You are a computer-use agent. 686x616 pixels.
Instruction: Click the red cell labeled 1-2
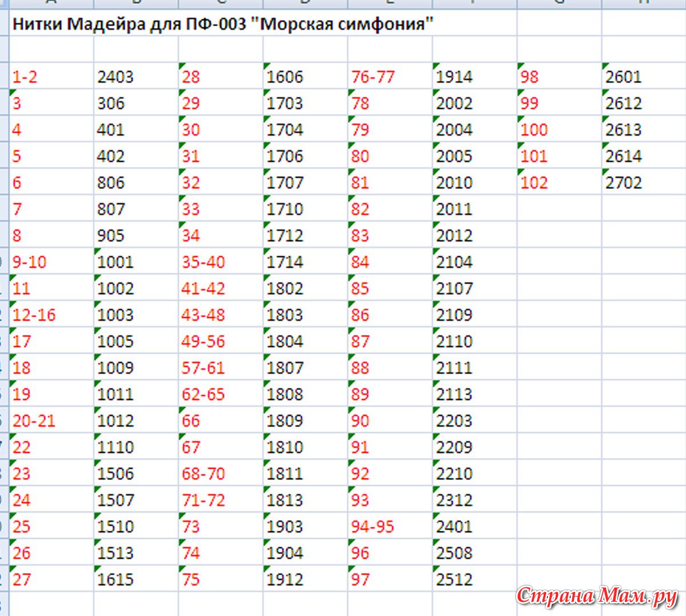[x=51, y=76]
